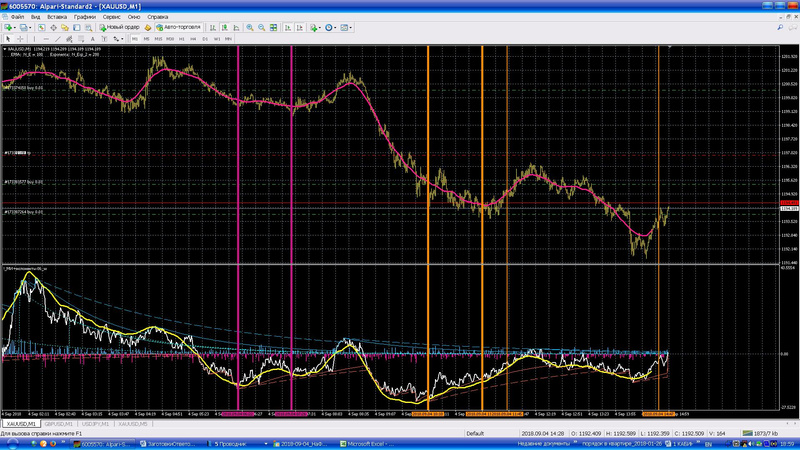Expand the new chart dropdown arrow
Viewport: 800px width, 450px height.
pos(17,27)
